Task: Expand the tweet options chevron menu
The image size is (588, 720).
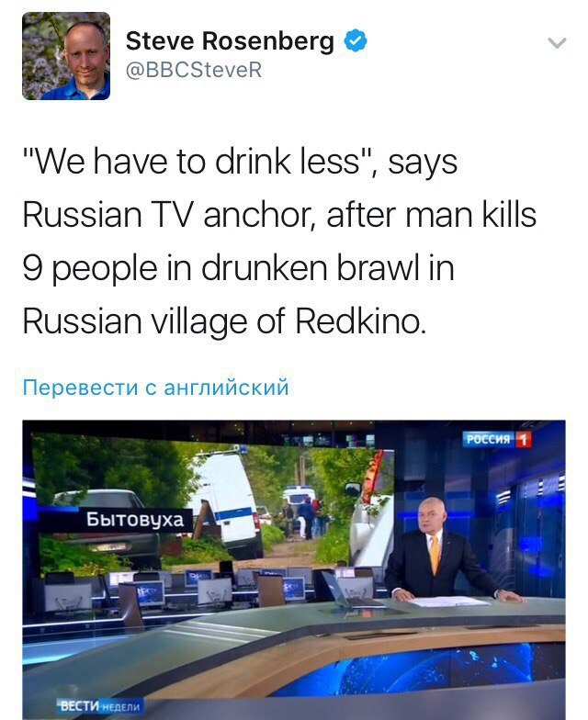Action: 557,43
